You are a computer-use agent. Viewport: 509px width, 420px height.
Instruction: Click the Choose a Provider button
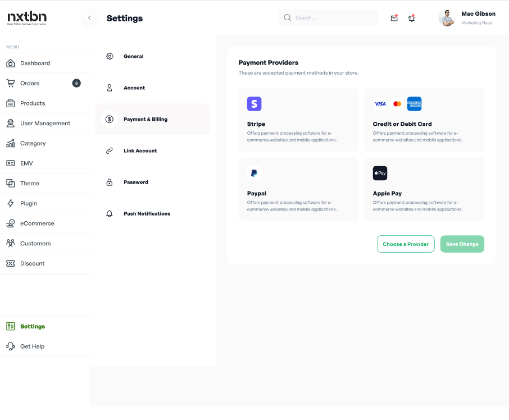tap(406, 244)
